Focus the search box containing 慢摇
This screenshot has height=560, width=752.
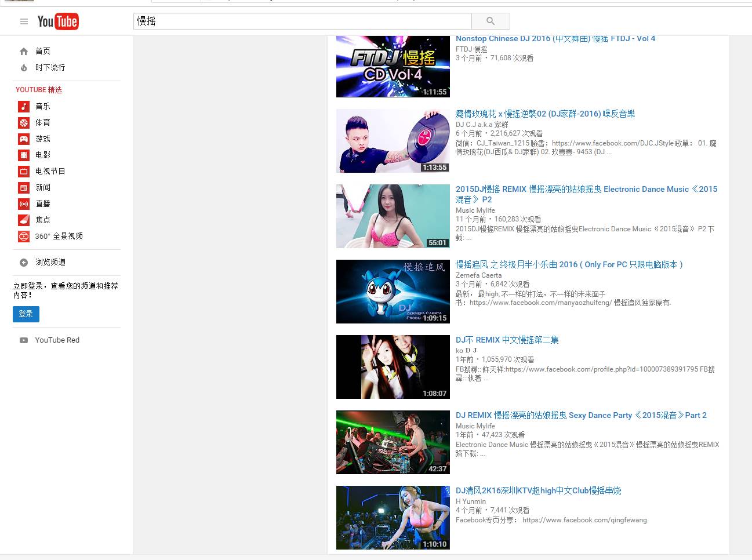point(301,21)
